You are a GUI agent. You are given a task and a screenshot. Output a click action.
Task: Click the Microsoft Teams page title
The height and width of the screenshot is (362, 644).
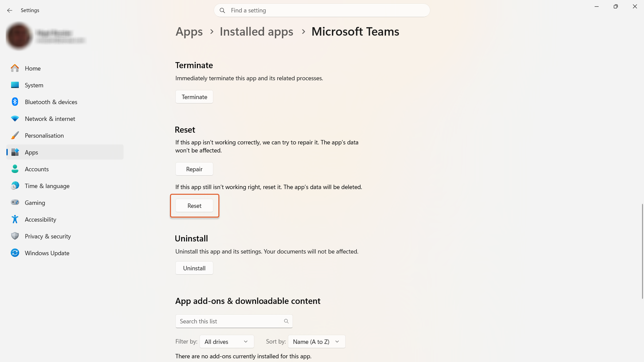point(355,32)
